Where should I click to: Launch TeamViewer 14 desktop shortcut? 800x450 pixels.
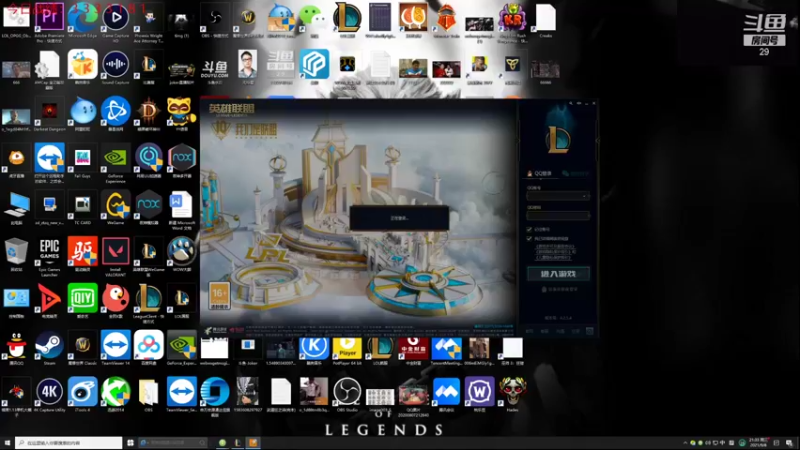point(116,345)
